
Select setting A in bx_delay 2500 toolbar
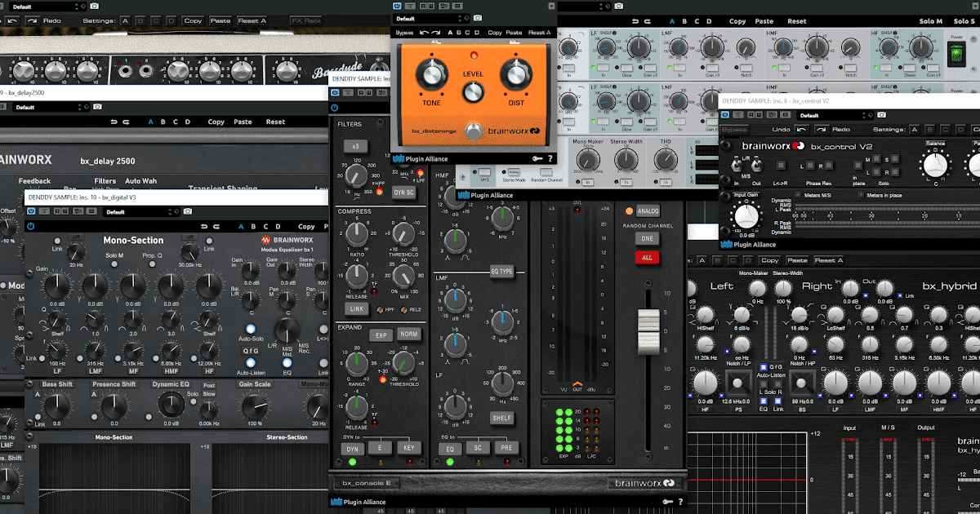click(x=150, y=122)
